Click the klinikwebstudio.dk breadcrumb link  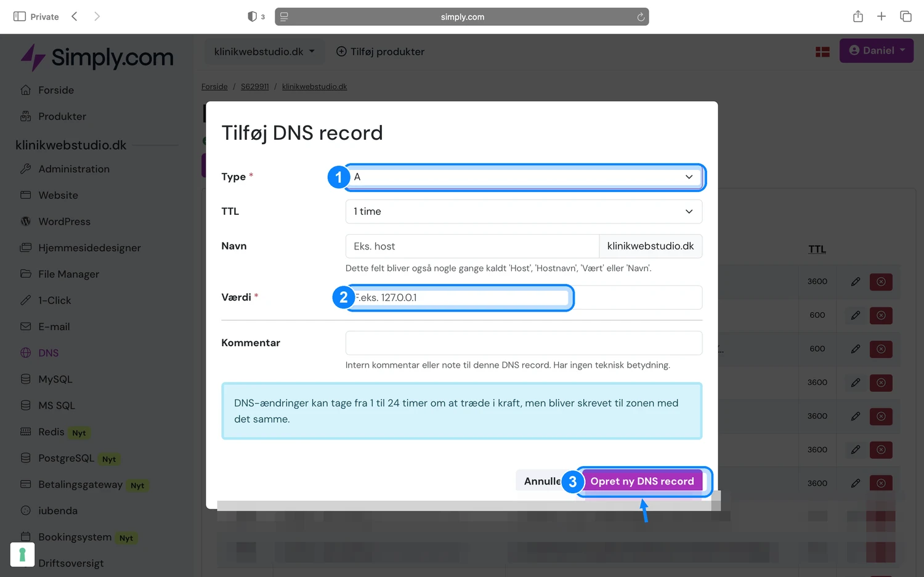[x=314, y=87]
